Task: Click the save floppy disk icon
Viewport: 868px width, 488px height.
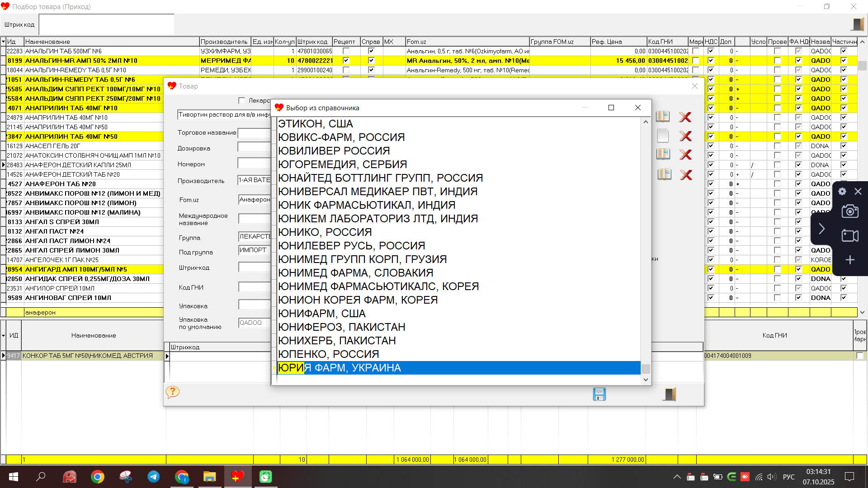Action: pos(599,394)
